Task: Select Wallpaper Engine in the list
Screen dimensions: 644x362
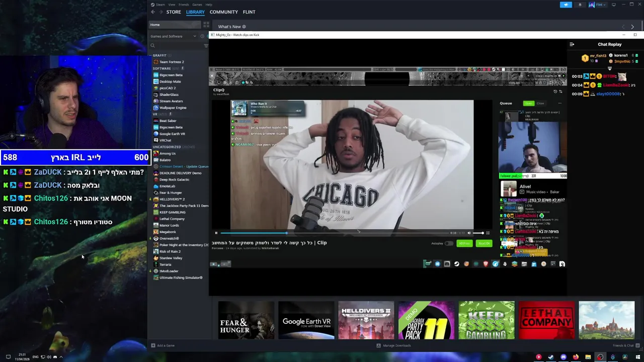Action: pos(173,108)
